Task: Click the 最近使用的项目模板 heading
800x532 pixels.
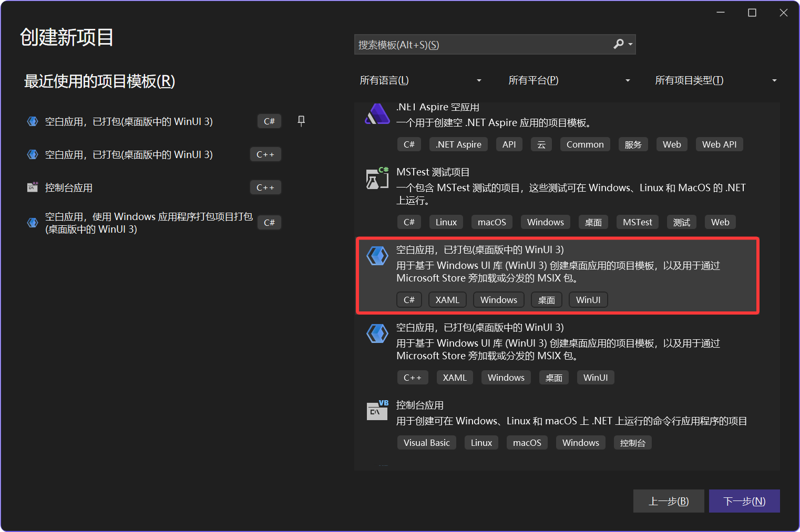Action: [x=99, y=81]
